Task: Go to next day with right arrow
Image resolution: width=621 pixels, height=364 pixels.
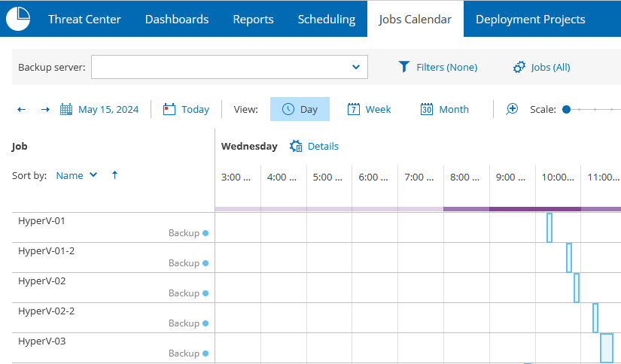Action: point(46,110)
